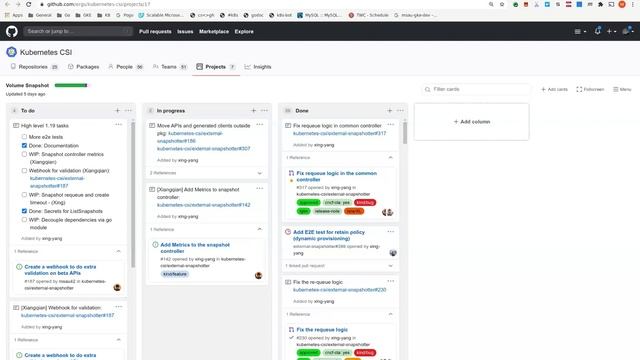This screenshot has height=360, width=640.
Task: Check the More e2e tests checkbox
Action: [x=24, y=137]
